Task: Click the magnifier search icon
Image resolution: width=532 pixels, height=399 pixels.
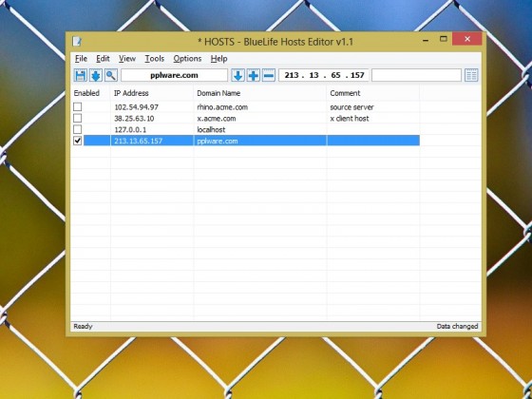Action: coord(111,75)
